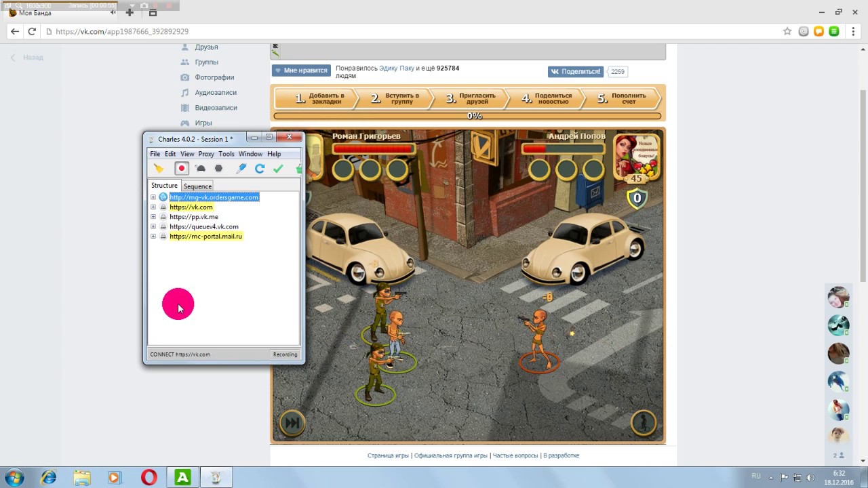Viewport: 868px width, 488px height.
Task: Select the https://queuev4.vk.com host row
Action: coord(204,226)
